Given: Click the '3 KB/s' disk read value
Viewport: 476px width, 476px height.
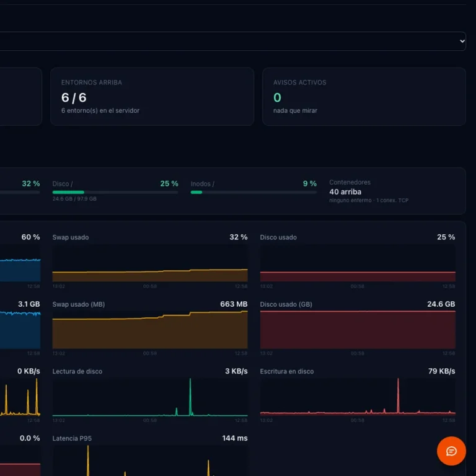Looking at the screenshot, I should coord(236,371).
